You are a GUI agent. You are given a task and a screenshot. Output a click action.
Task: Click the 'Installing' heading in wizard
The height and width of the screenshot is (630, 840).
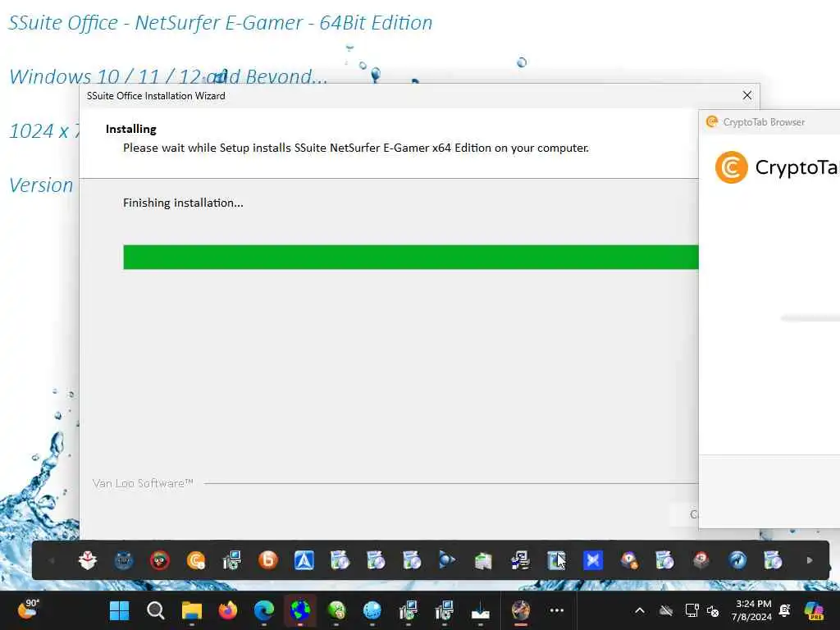point(131,129)
